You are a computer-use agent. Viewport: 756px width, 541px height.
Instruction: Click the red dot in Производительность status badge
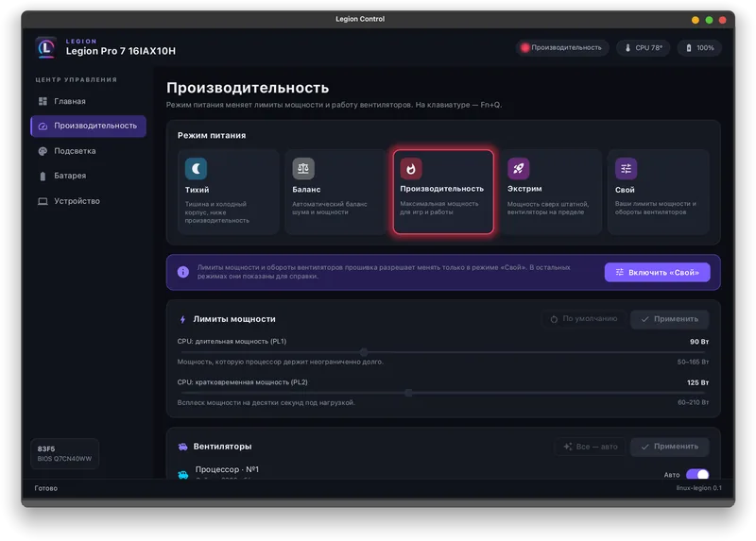point(525,47)
